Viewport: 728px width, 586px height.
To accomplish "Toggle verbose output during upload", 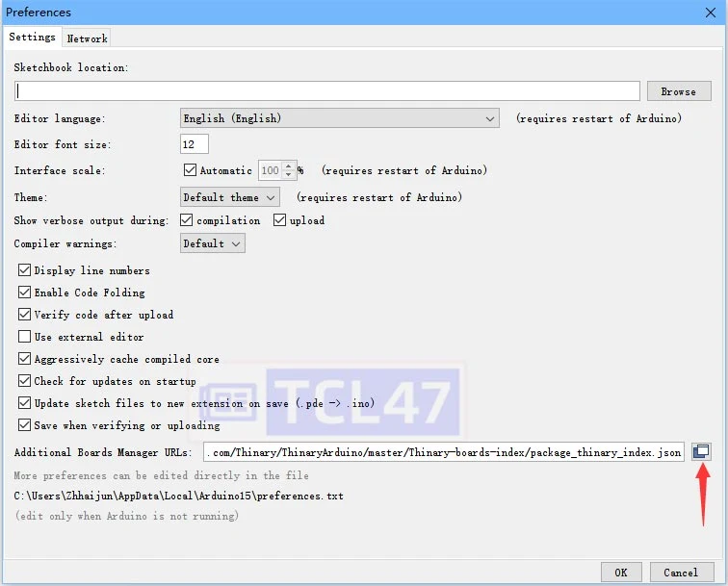I will [279, 220].
